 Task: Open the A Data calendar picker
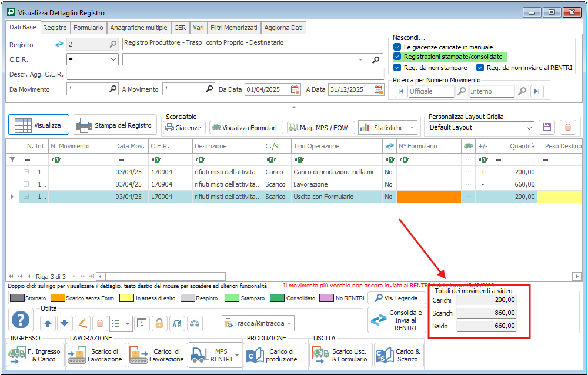[379, 89]
